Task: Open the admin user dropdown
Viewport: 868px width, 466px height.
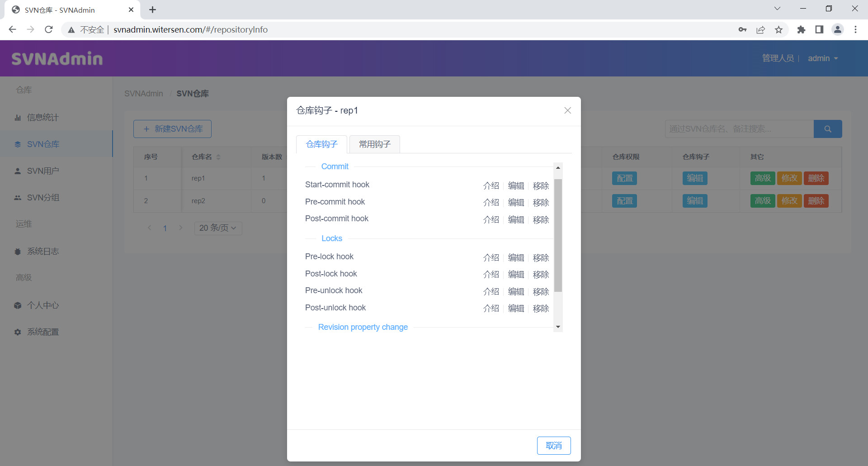Action: click(823, 58)
